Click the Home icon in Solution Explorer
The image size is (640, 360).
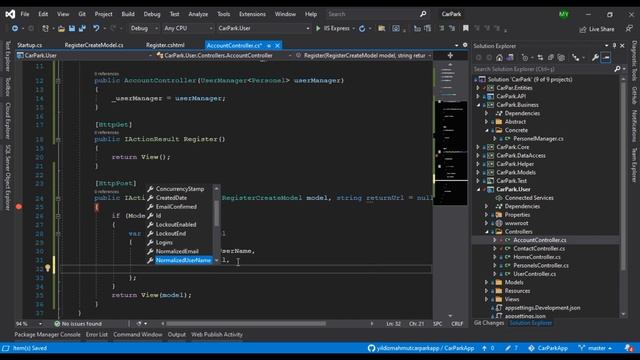(499, 58)
